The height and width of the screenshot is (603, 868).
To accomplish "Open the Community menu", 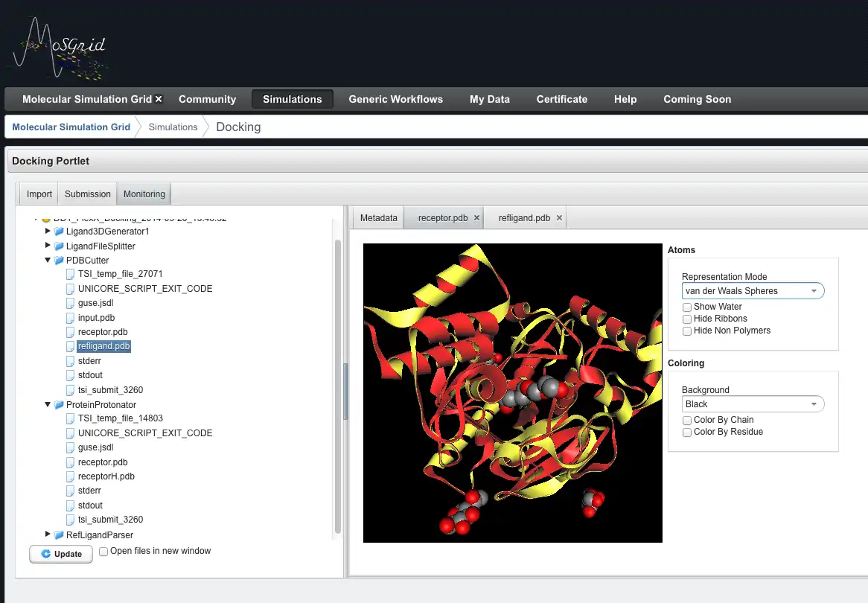I will coord(208,99).
